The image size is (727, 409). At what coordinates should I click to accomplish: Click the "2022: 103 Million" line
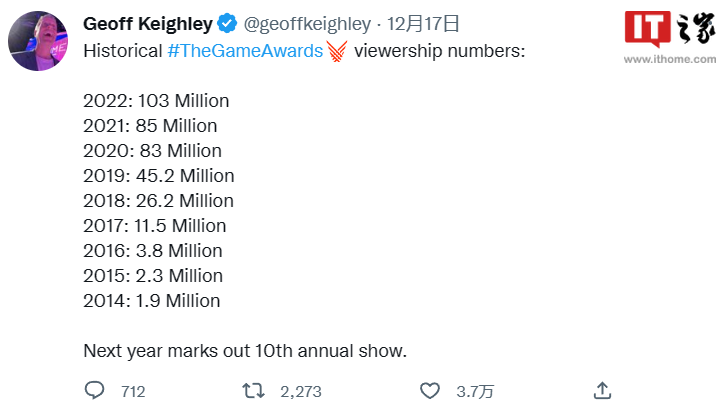click(x=157, y=101)
